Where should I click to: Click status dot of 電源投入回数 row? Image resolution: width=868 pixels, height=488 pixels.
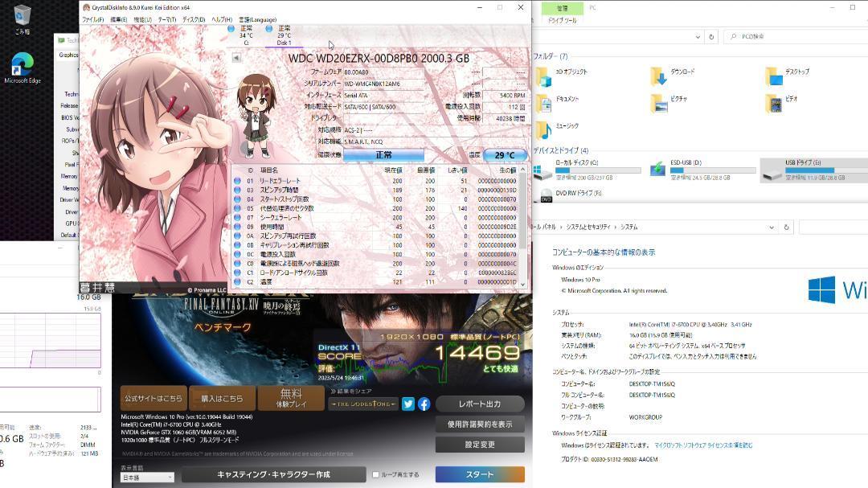(x=237, y=255)
